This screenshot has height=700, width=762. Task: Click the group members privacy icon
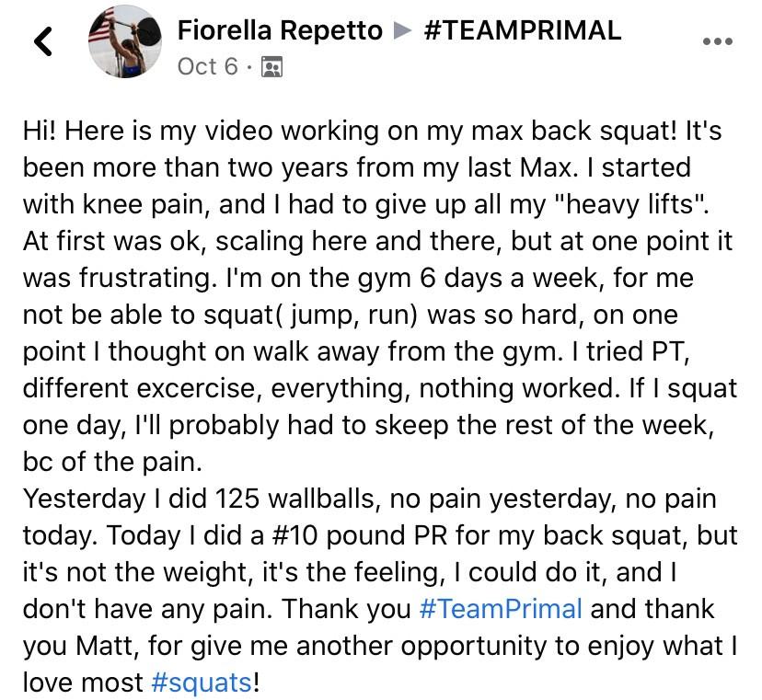pyautogui.click(x=272, y=67)
